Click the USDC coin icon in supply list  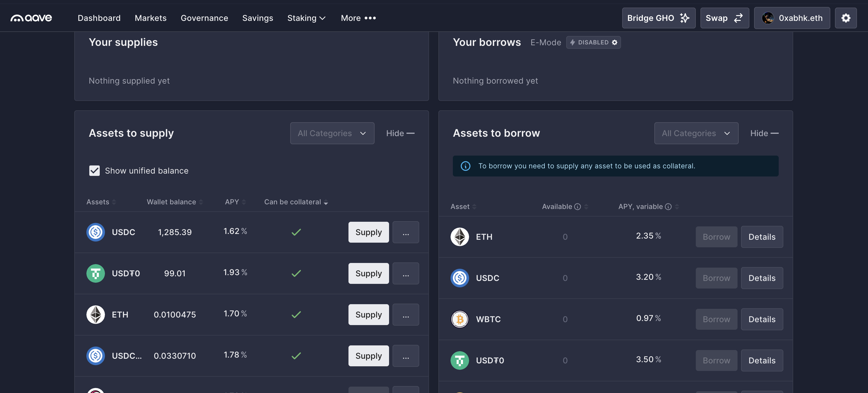click(x=95, y=232)
